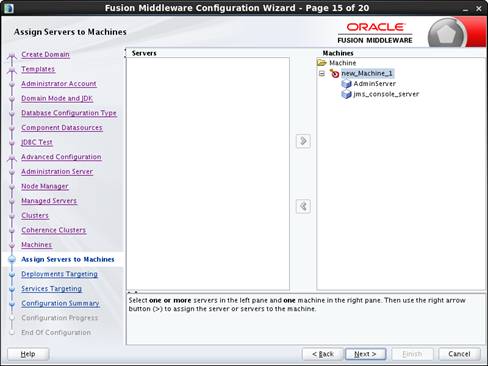Select jms_console_server in Machines tree

coord(386,94)
